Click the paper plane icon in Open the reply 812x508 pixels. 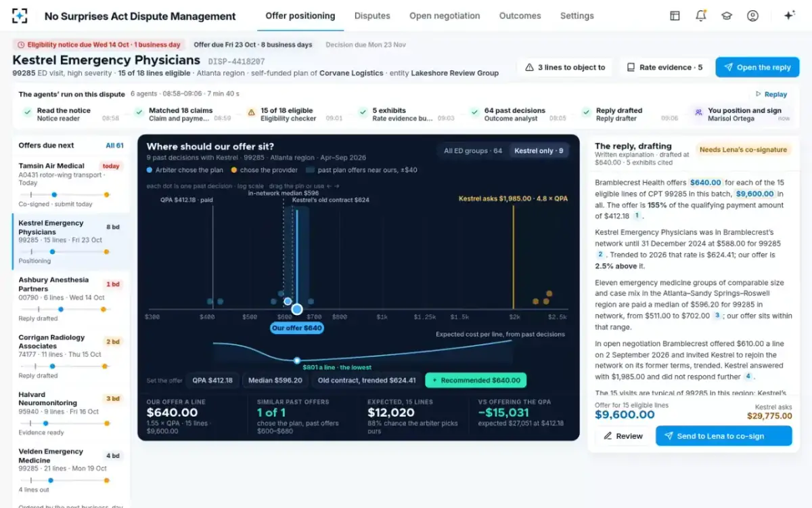click(728, 68)
